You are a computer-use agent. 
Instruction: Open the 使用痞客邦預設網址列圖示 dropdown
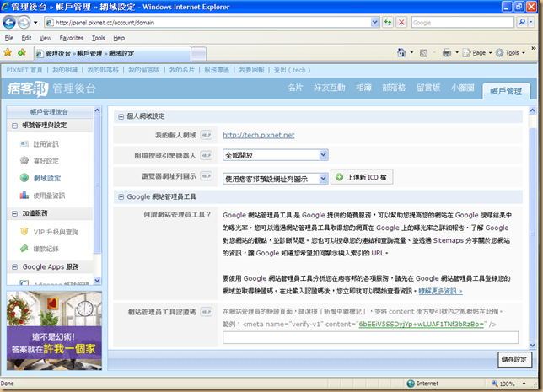[276, 179]
